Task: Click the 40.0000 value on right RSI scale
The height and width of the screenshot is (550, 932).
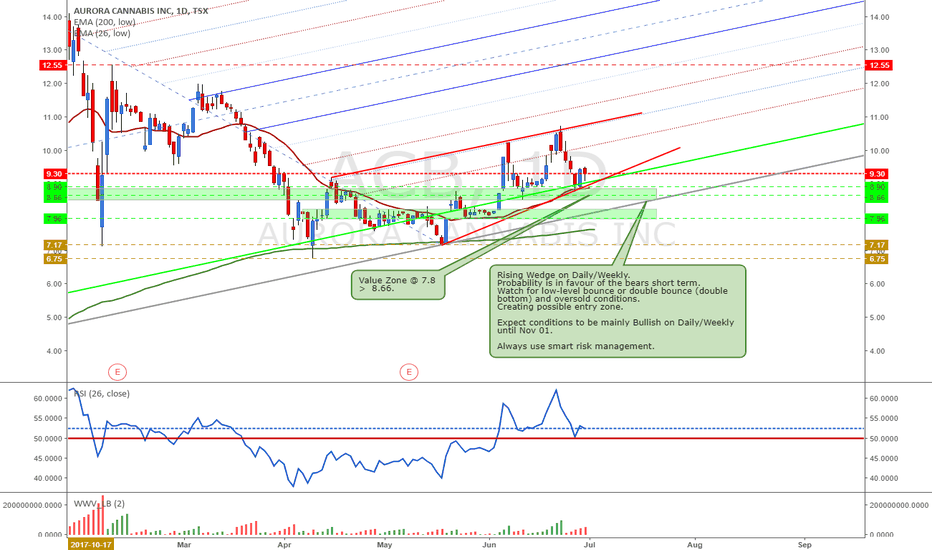Action: point(883,478)
